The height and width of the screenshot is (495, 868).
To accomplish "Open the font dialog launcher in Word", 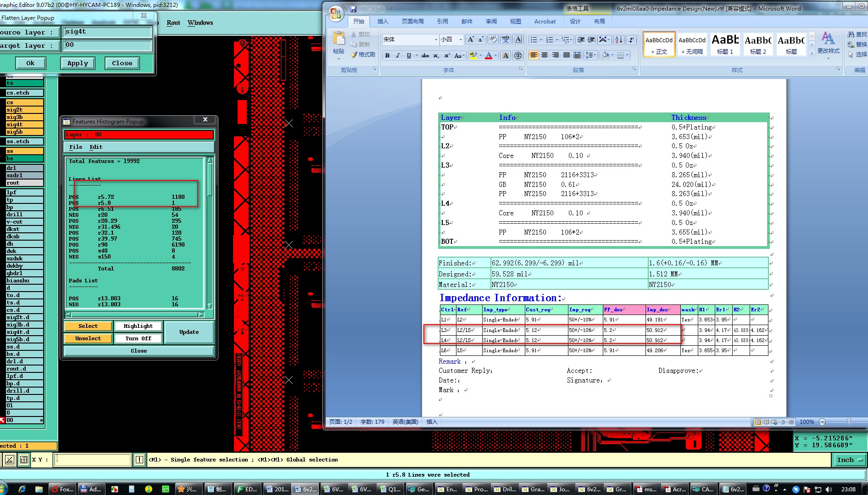I will pos(521,69).
